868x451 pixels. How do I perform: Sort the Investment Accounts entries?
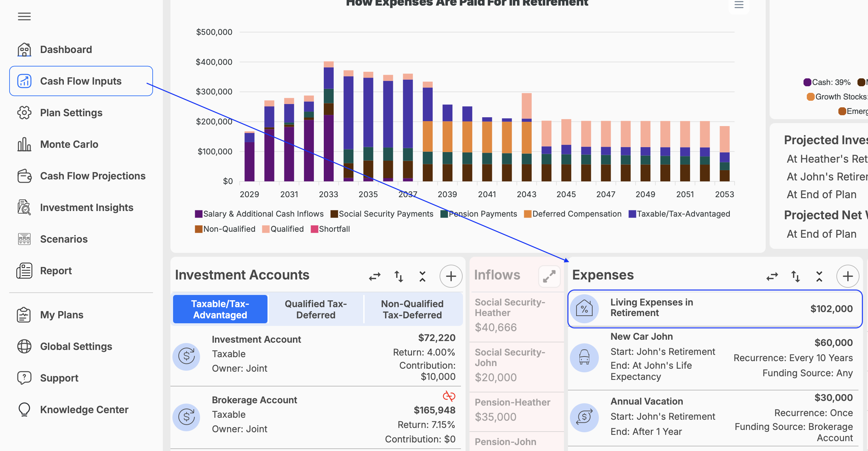(398, 276)
